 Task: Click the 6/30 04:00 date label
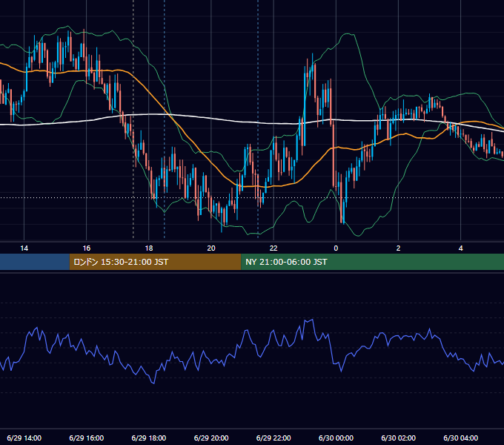[x=460, y=438]
